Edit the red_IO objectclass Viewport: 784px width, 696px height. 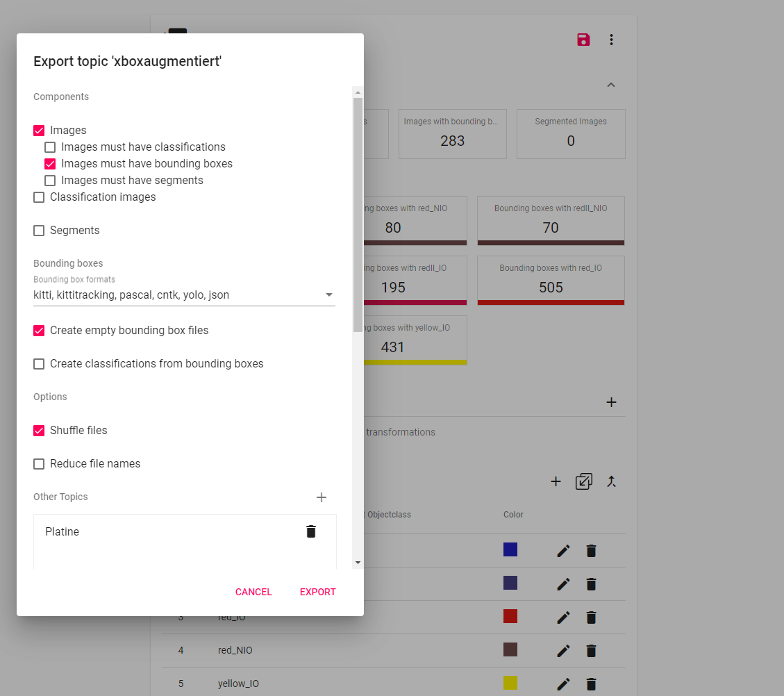pos(563,618)
